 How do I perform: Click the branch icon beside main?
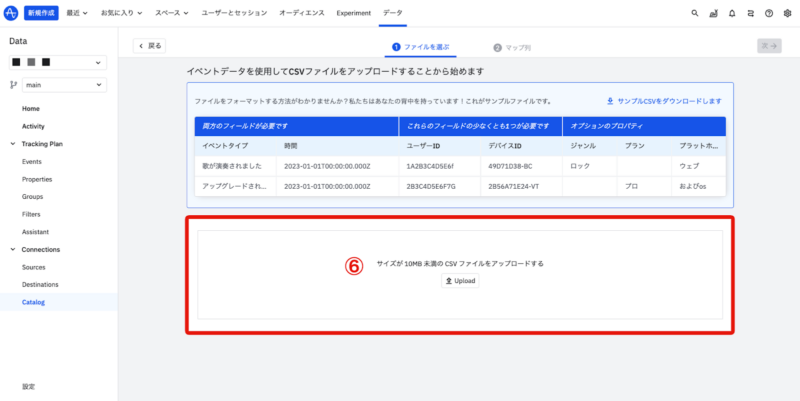[14, 85]
